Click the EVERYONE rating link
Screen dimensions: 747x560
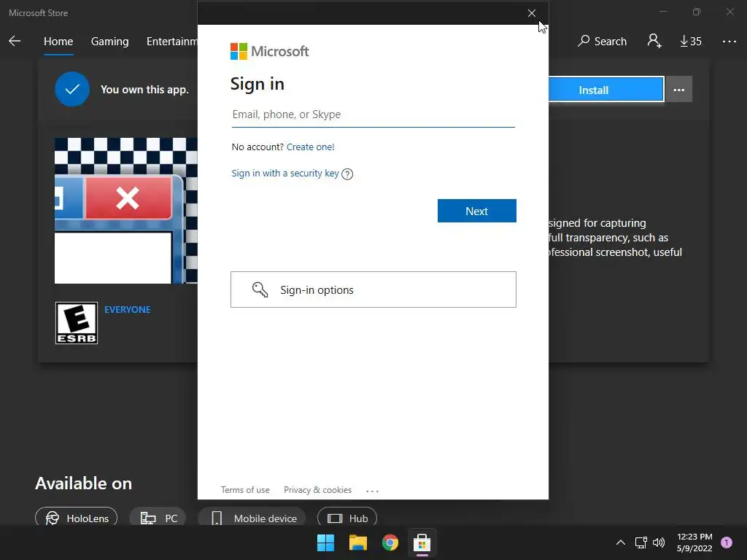[x=127, y=309]
